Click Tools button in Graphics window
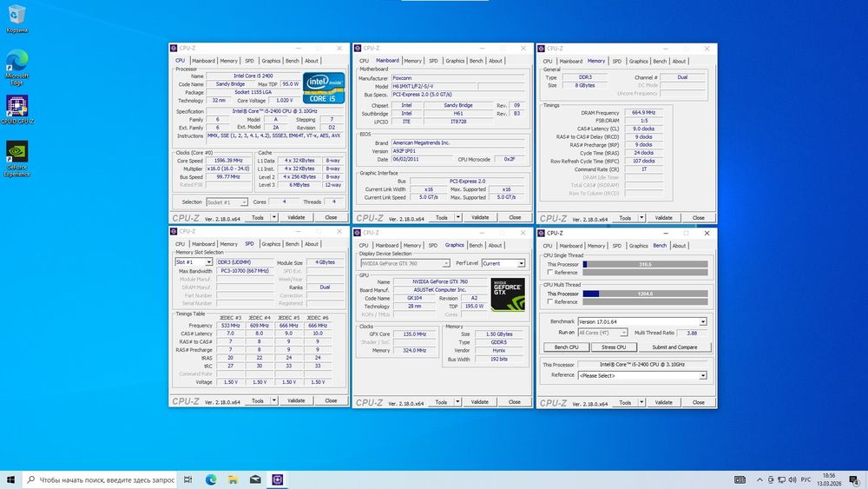 pos(441,402)
